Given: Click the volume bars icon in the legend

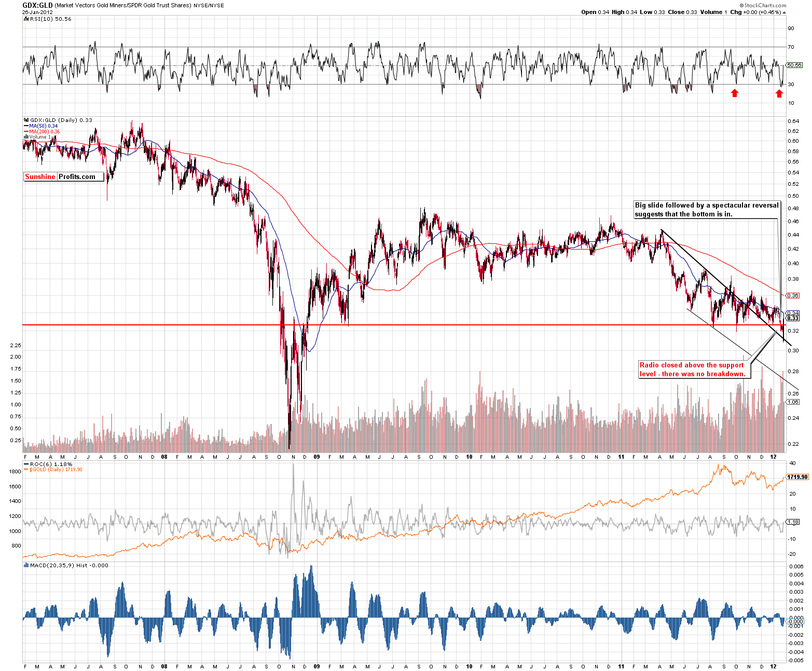Looking at the screenshot, I should click(x=26, y=137).
